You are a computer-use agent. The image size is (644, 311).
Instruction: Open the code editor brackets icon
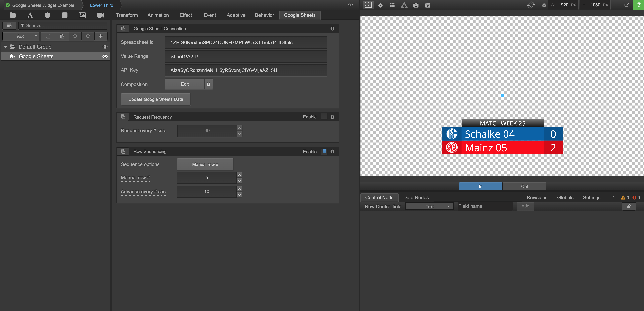point(350,5)
